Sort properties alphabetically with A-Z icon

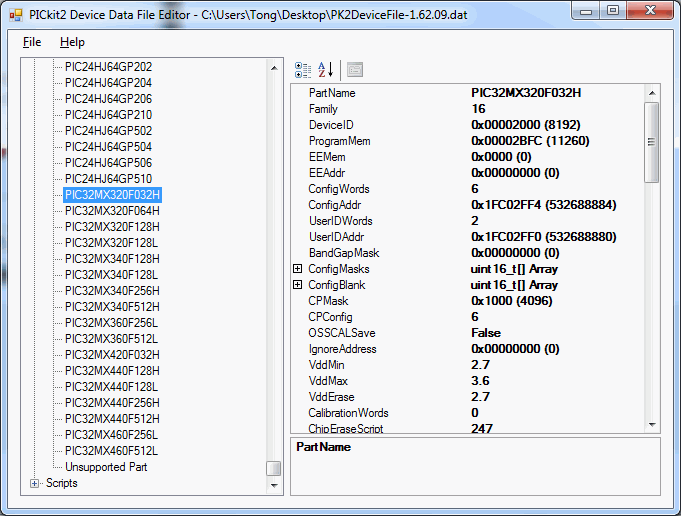[x=326, y=70]
